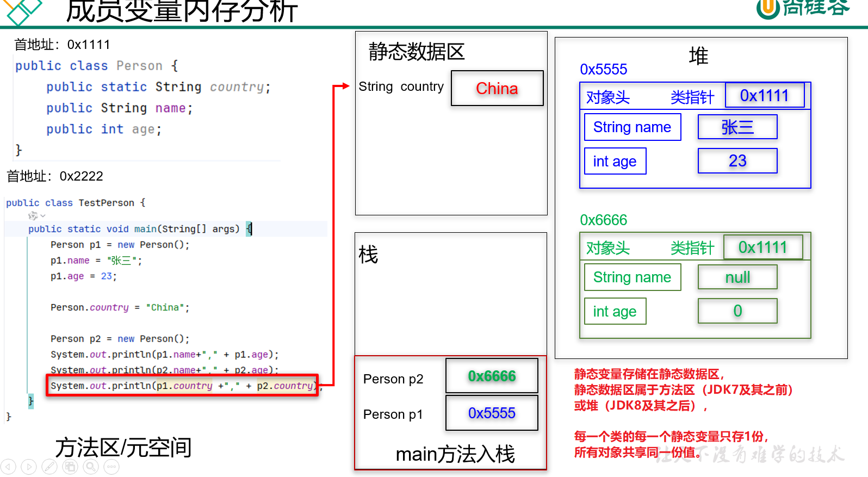868x477 pixels.
Task: Click the green String name field box
Action: (633, 277)
